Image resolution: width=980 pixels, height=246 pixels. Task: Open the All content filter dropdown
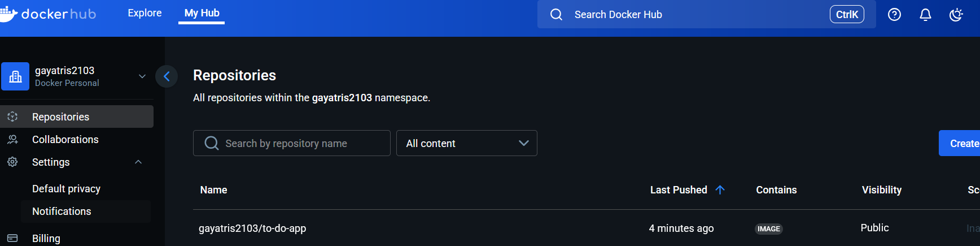[467, 143]
